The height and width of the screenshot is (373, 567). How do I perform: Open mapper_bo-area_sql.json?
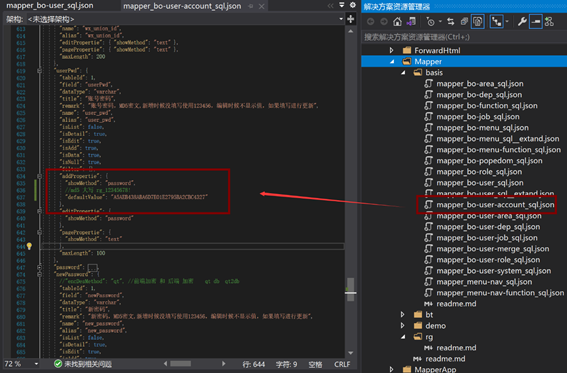[x=479, y=83]
